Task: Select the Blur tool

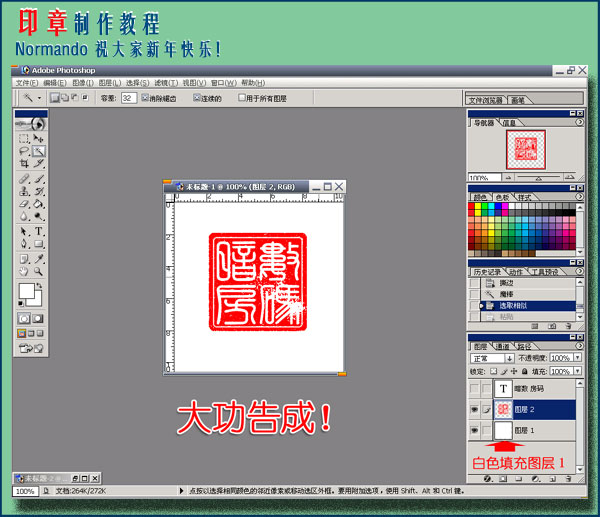Action: pos(24,217)
